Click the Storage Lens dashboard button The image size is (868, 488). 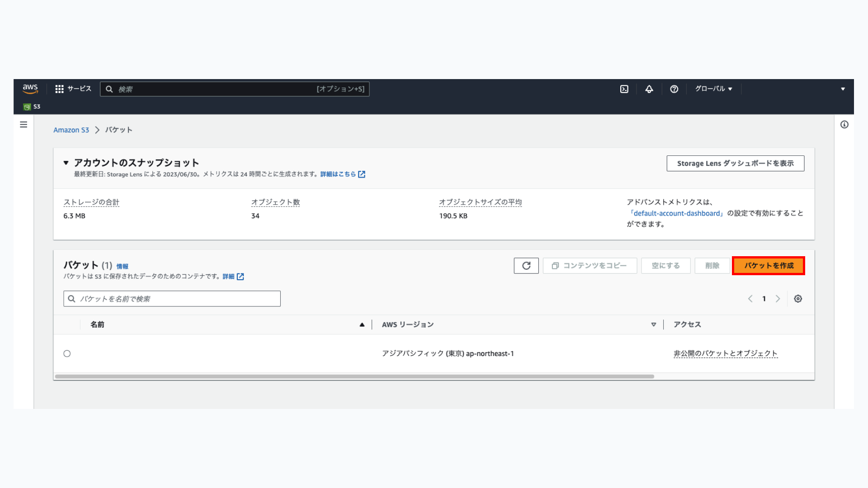click(x=735, y=164)
